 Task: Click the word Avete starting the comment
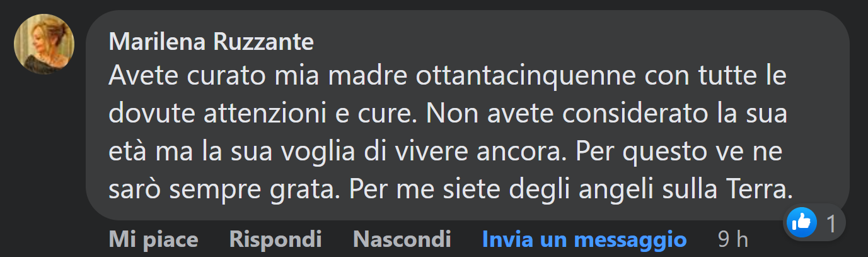point(136,77)
